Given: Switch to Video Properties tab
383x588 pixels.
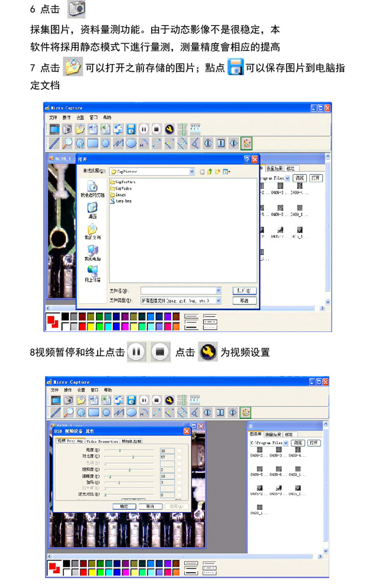Looking at the screenshot, I should (102, 441).
